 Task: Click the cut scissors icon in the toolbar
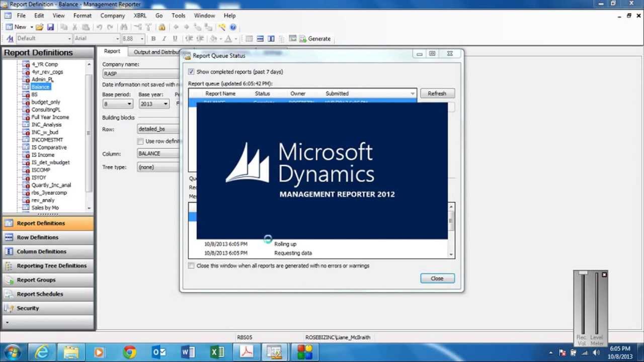tap(74, 27)
